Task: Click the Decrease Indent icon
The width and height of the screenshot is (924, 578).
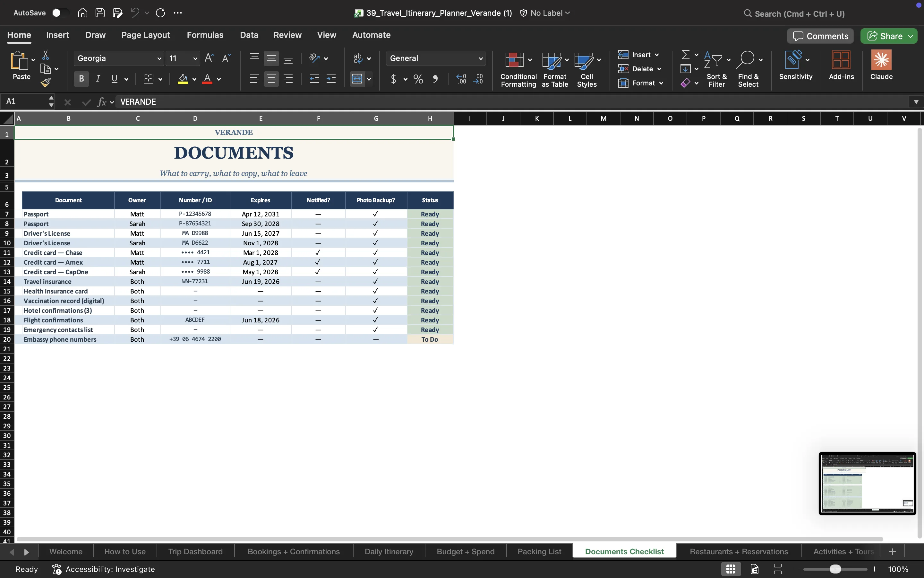Action: 314,79
